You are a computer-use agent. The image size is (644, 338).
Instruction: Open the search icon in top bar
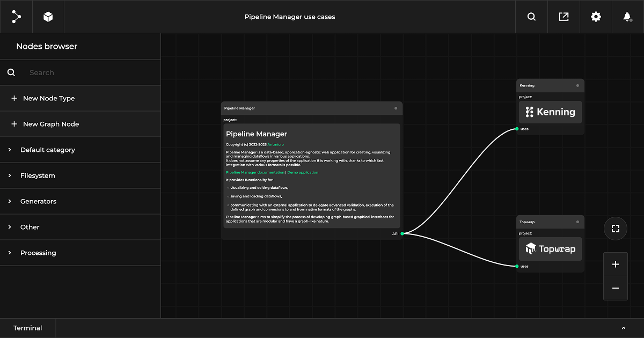coord(531,17)
